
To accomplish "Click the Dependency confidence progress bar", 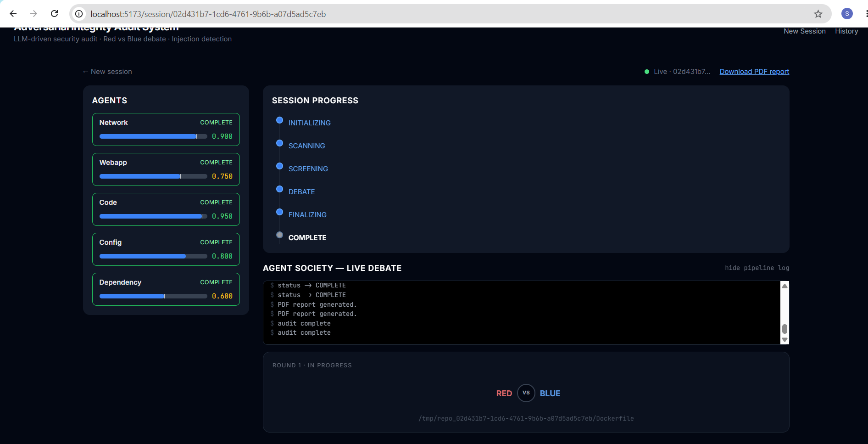I will pos(153,296).
